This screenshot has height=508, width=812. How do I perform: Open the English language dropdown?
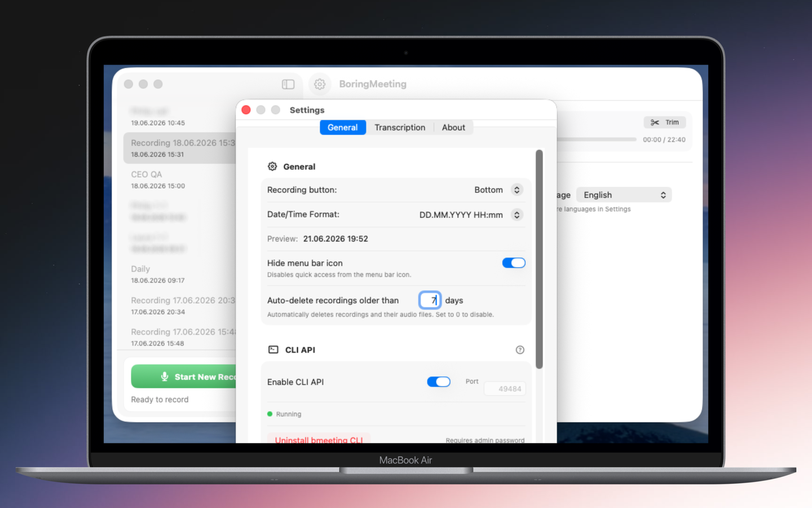click(624, 195)
